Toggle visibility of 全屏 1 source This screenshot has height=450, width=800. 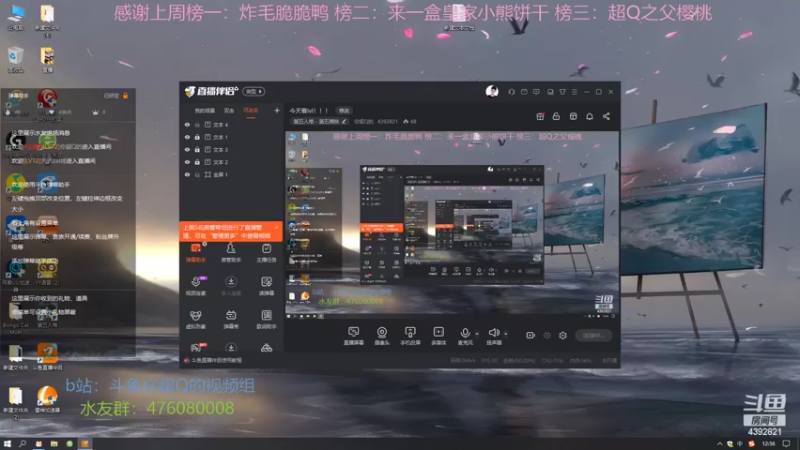(187, 174)
